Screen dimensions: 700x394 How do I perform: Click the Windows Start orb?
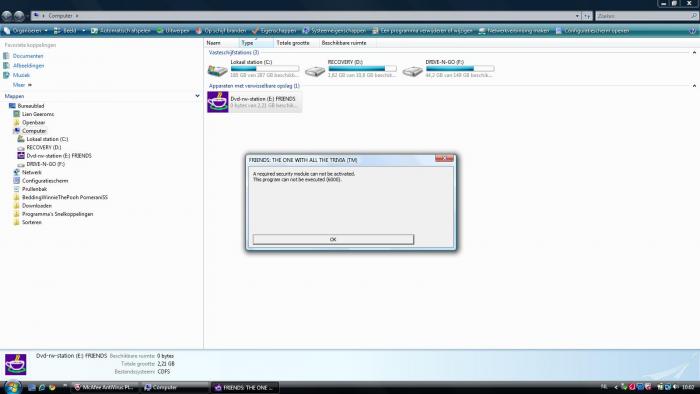(x=12, y=387)
